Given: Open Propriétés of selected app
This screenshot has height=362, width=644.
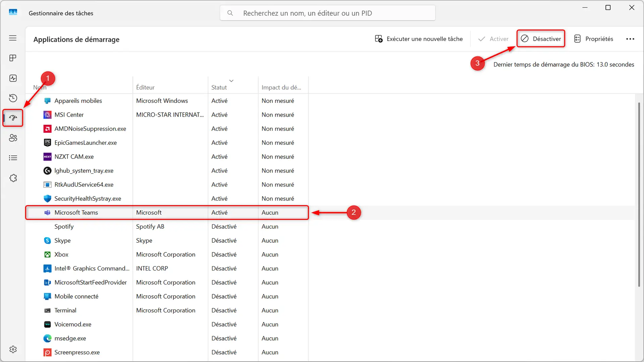Looking at the screenshot, I should click(x=593, y=39).
